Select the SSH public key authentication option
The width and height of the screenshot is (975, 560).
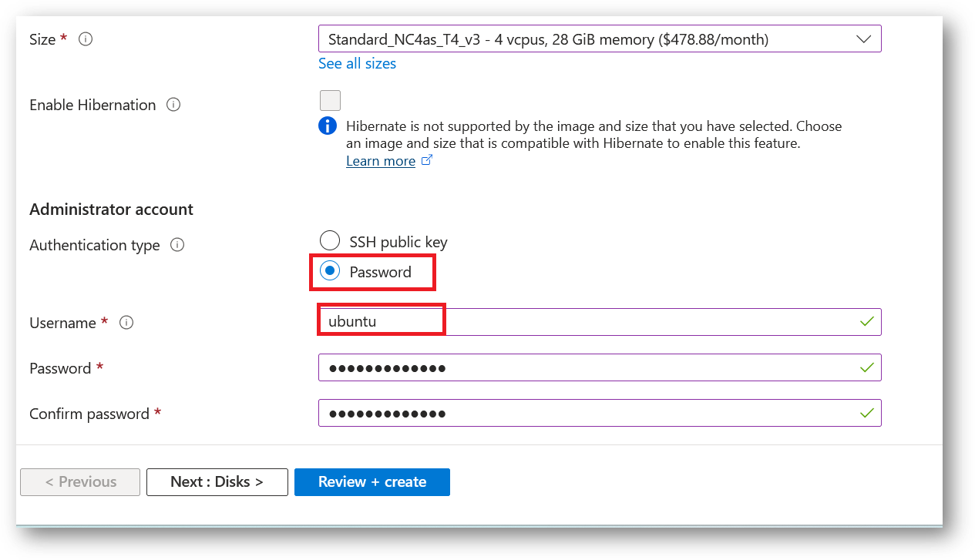(x=329, y=240)
